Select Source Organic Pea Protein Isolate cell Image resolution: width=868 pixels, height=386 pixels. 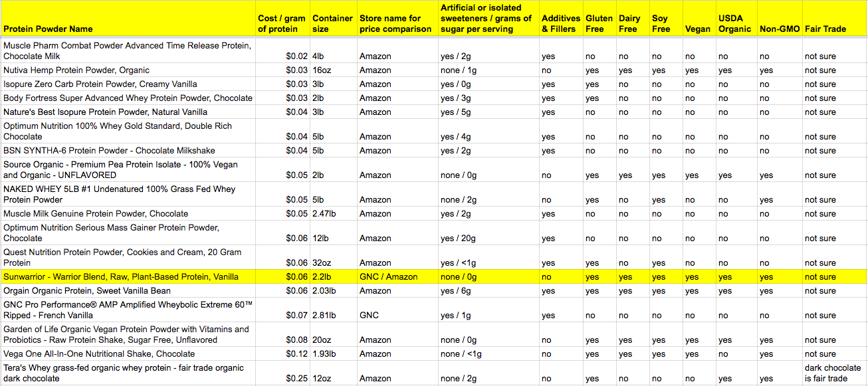click(x=128, y=169)
